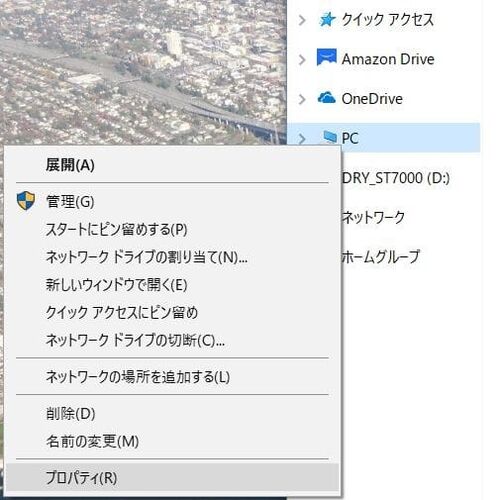Expand the Amazon Drive tree node
Screen dimensions: 499x500
pyautogui.click(x=302, y=60)
